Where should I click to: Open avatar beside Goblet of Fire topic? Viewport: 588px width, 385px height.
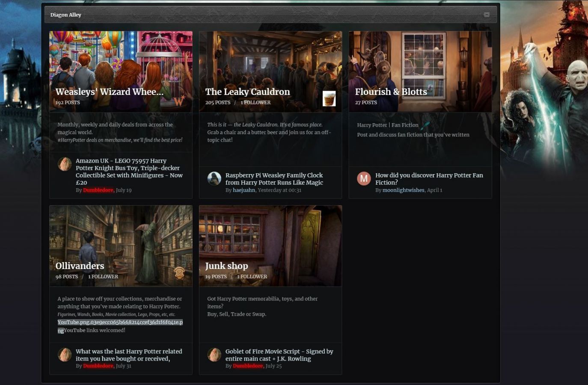point(214,355)
